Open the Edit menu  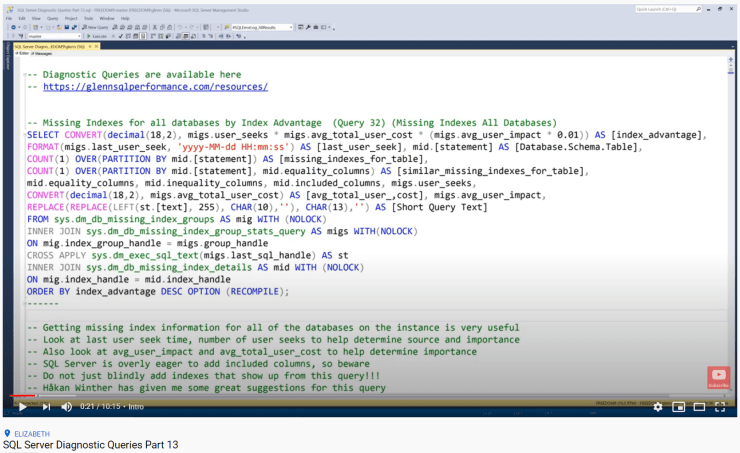(x=22, y=18)
